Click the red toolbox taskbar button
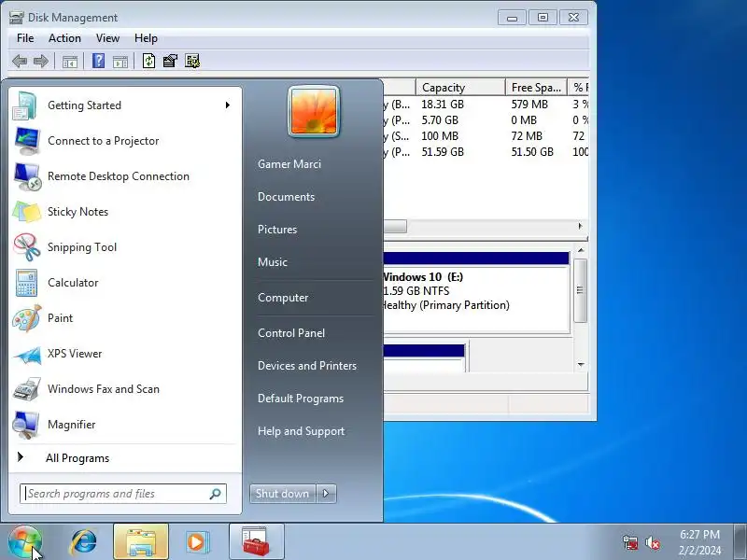Image resolution: width=747 pixels, height=560 pixels. click(x=256, y=542)
